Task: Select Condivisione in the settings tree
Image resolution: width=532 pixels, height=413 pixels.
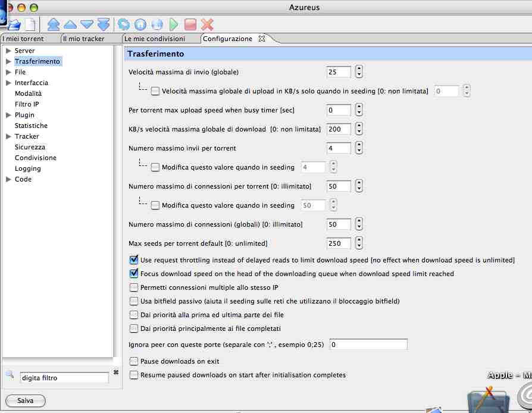Action: coord(36,158)
